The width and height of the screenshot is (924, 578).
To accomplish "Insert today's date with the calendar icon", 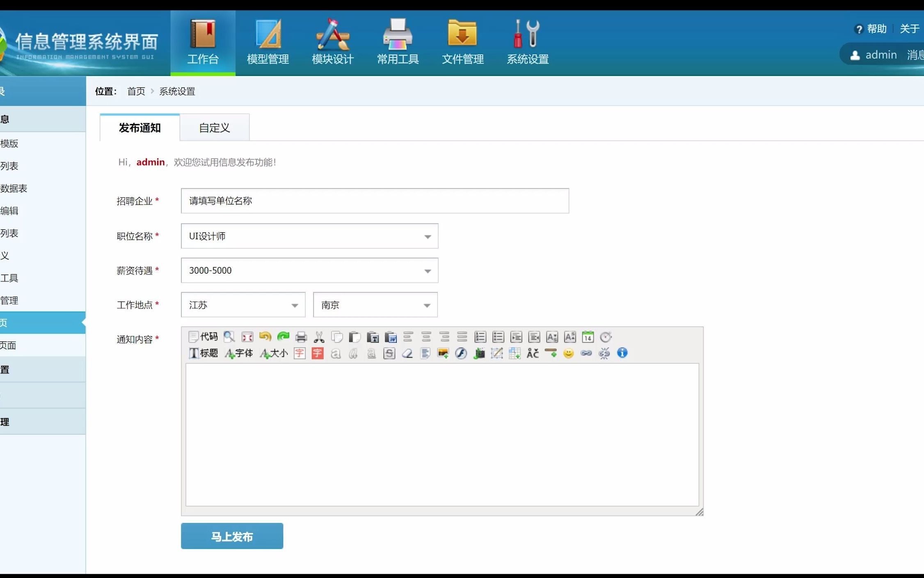I will (x=587, y=337).
